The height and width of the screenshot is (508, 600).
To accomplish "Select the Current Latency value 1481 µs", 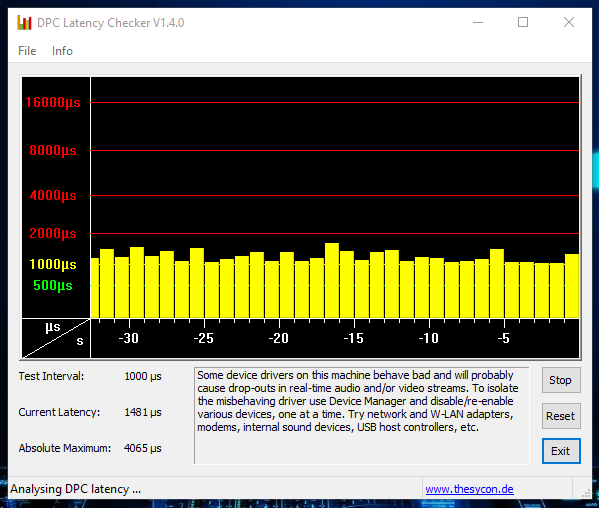I will [x=143, y=412].
